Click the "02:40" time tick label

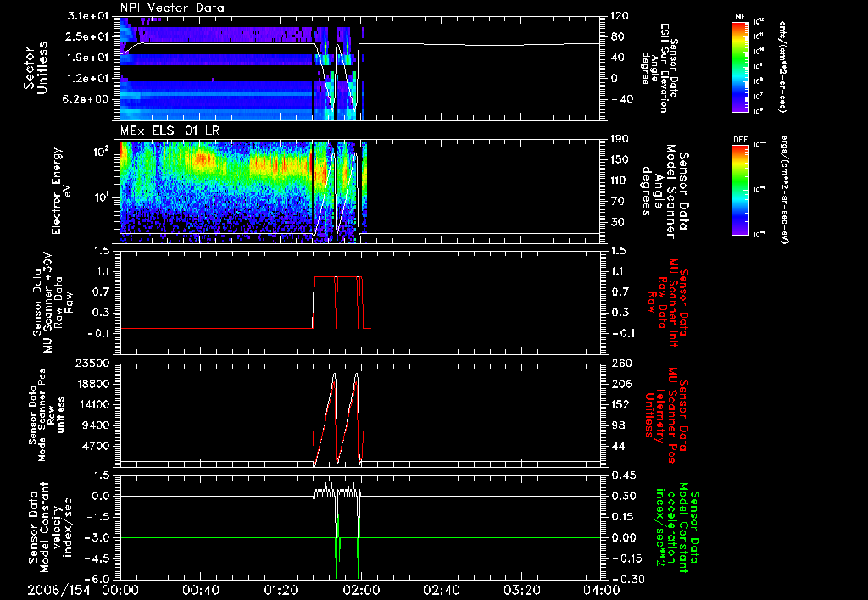441,590
